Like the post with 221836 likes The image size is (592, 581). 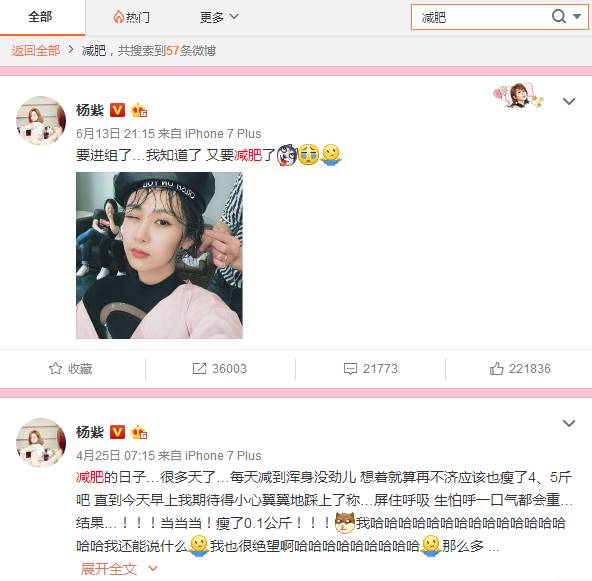click(496, 368)
